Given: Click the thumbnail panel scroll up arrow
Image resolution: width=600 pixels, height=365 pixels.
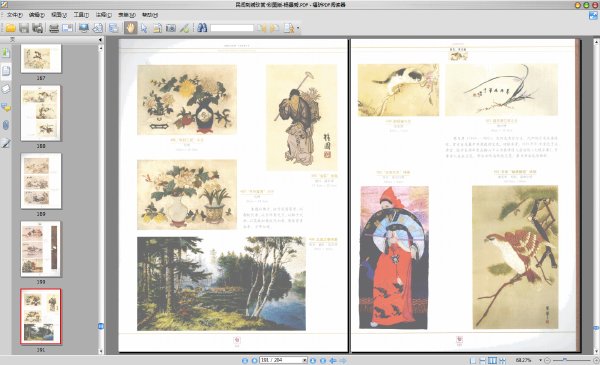Looking at the screenshot, I should 101,48.
